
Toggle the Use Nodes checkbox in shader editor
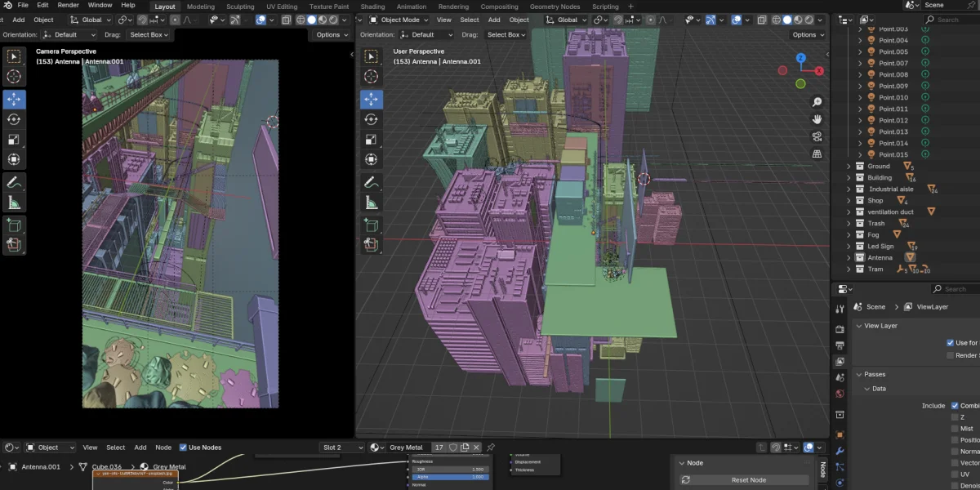(183, 447)
